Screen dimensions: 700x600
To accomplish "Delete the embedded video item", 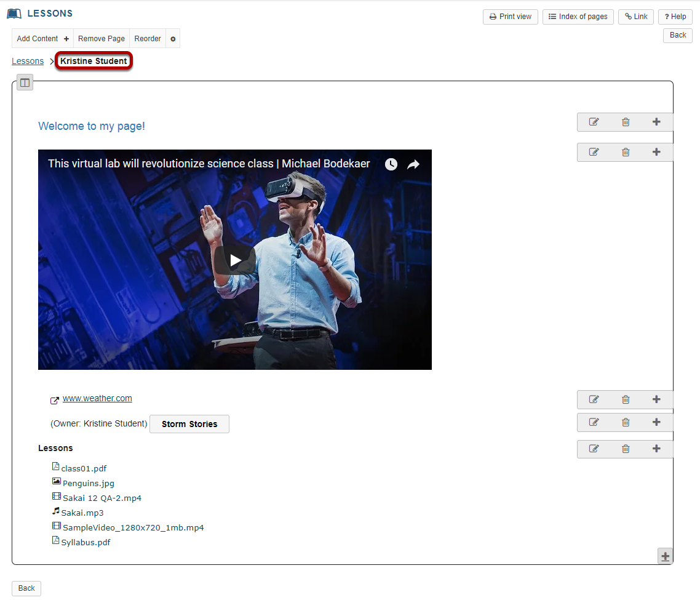I will click(x=626, y=152).
